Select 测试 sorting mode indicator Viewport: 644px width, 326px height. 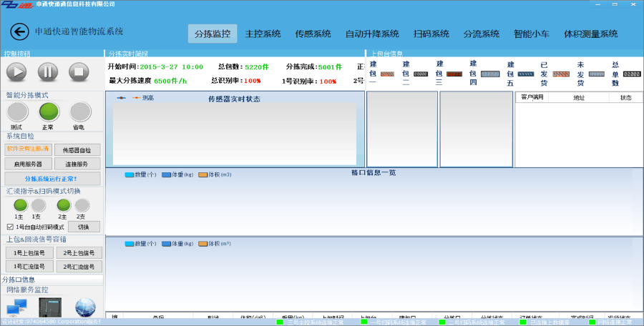(17, 112)
